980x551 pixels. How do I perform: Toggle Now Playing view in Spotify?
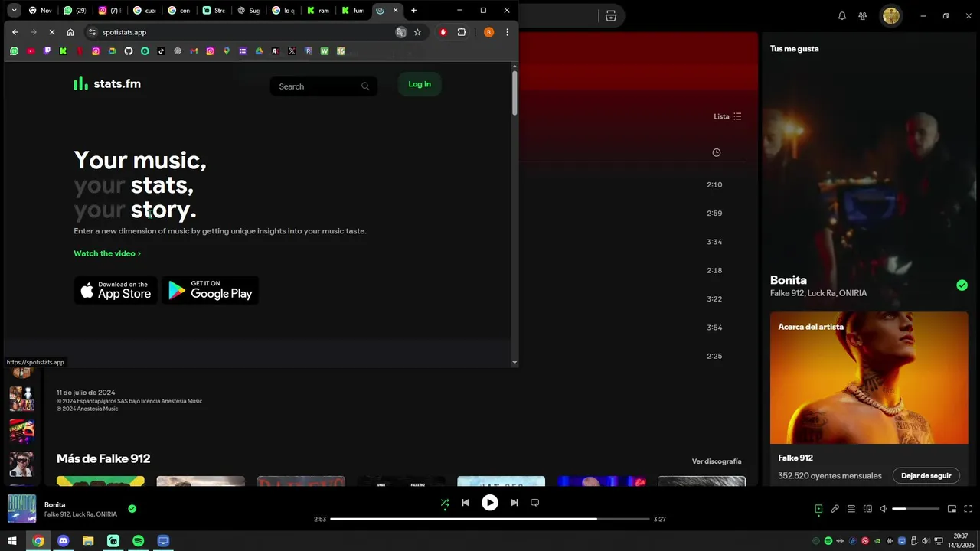(818, 509)
